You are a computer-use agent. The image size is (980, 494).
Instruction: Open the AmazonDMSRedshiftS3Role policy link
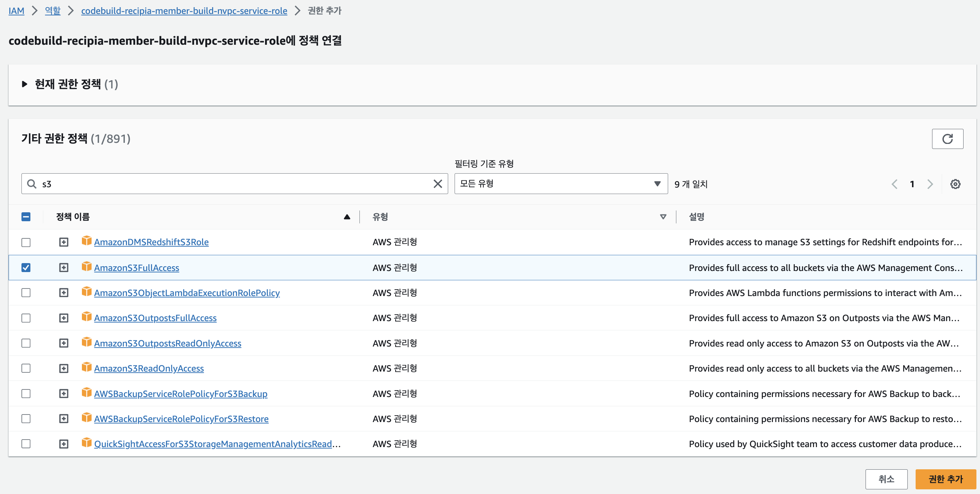[x=151, y=242]
